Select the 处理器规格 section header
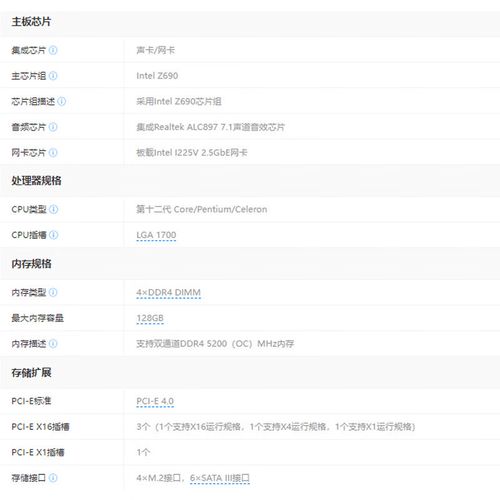 pos(36,181)
